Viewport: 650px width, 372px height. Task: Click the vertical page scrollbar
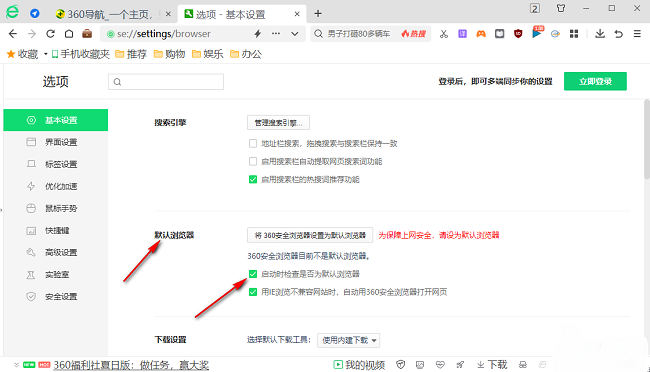(x=647, y=139)
